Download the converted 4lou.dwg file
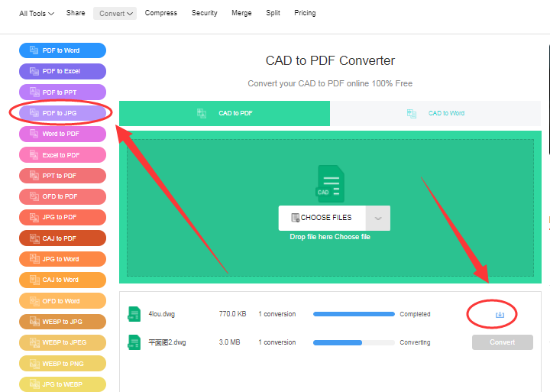This screenshot has height=392, width=550. point(500,315)
